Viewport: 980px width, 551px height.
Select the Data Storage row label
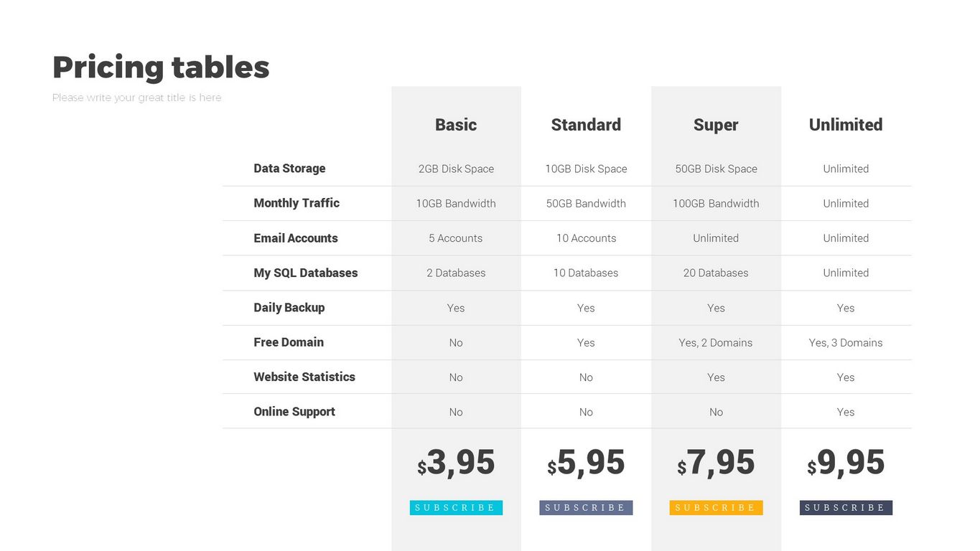click(289, 169)
